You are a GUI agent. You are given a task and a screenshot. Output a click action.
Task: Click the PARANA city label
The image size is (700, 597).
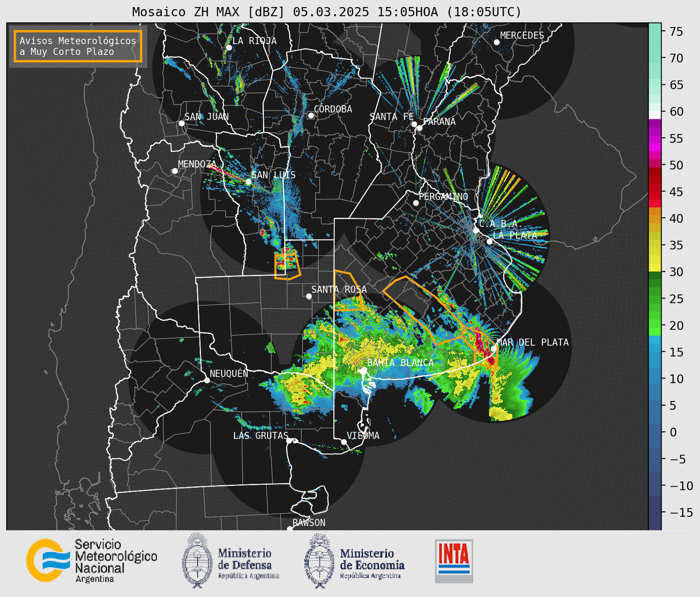coord(439,122)
